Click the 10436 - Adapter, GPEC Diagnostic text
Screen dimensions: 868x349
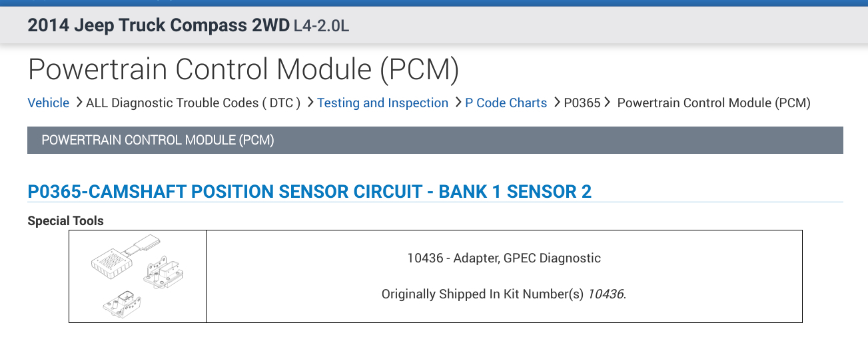tap(504, 258)
